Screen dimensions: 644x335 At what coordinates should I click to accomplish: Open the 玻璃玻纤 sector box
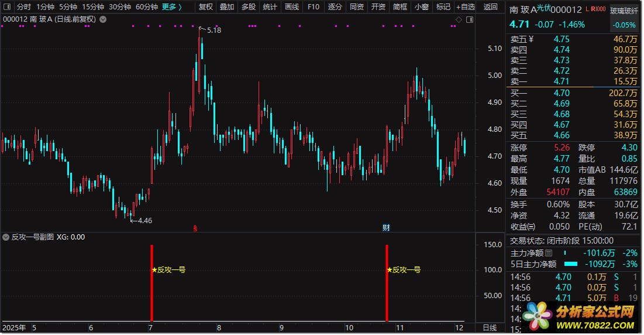tap(625, 11)
